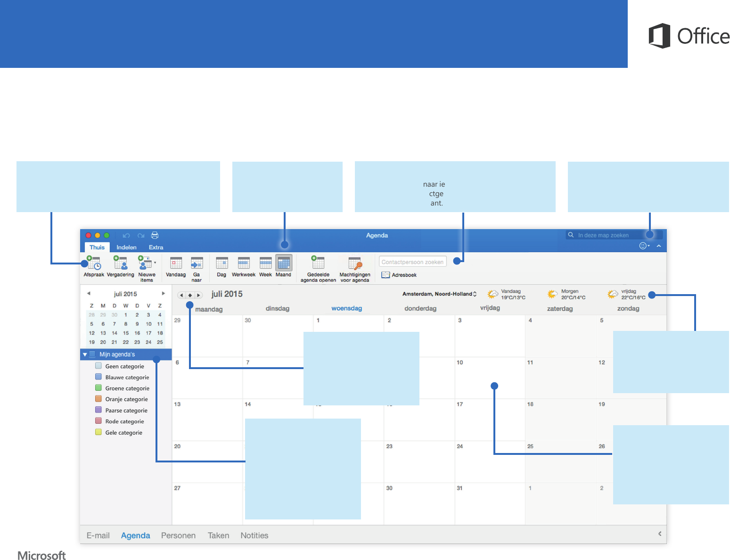Select 25 in the mini calendar
Screen dimensions: 730x560
pyautogui.click(x=160, y=342)
